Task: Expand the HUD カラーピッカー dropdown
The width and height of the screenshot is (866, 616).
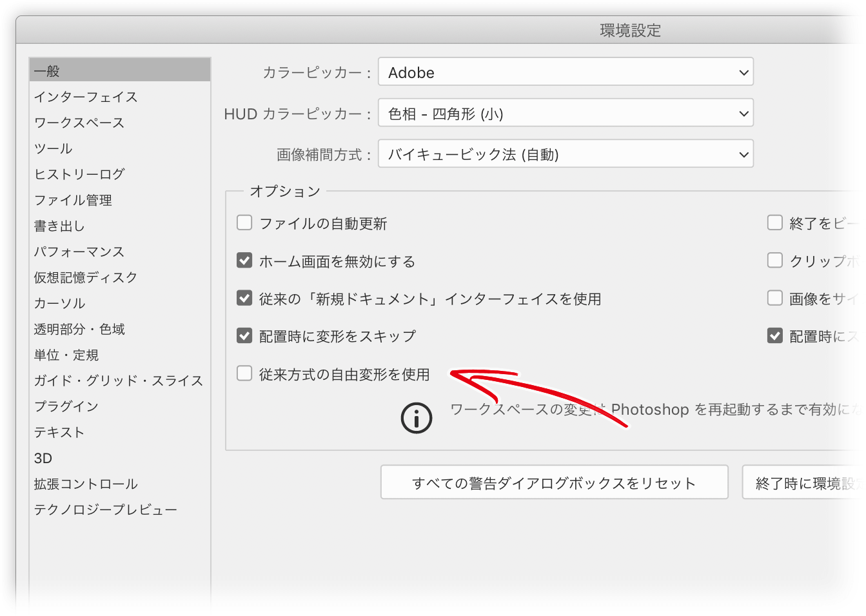Action: pyautogui.click(x=566, y=113)
